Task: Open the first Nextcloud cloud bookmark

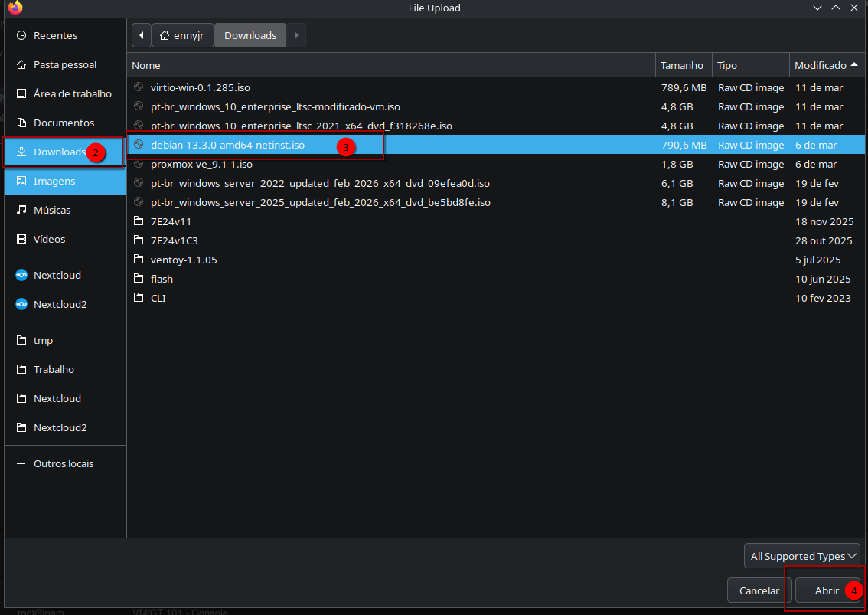Action: 57,275
